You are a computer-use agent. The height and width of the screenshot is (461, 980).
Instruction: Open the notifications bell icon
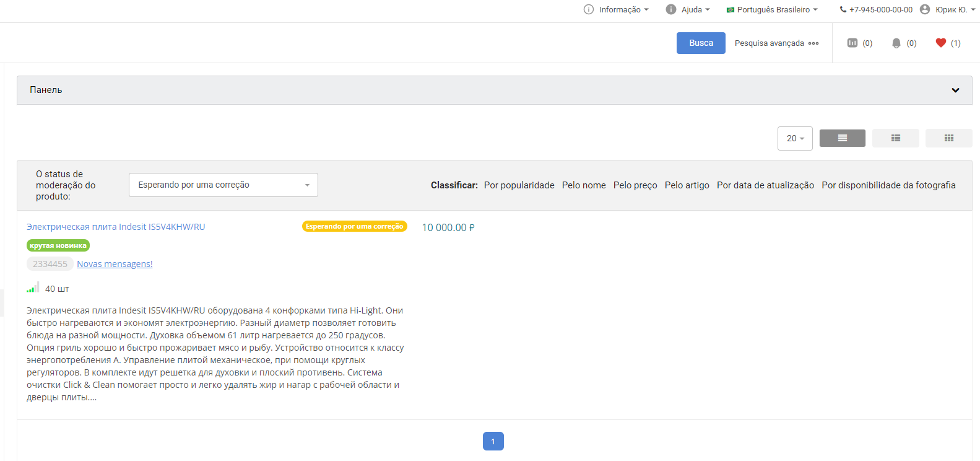[x=896, y=43]
